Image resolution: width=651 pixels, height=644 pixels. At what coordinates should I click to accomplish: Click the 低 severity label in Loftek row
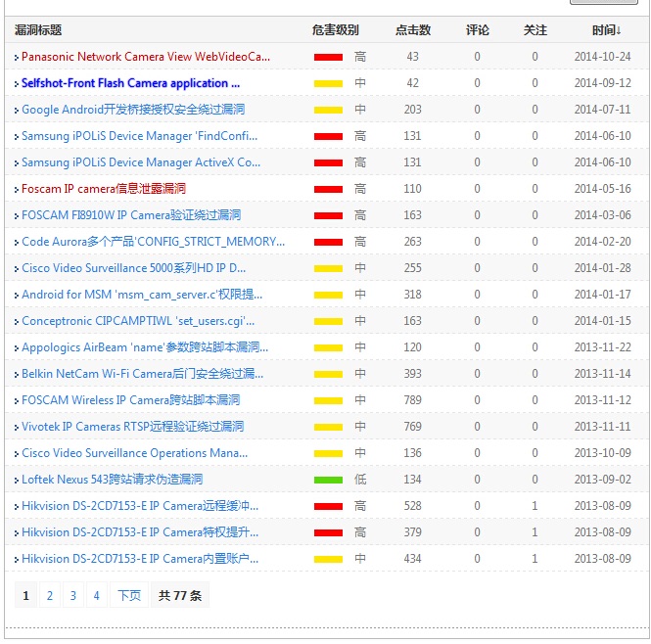pyautogui.click(x=360, y=480)
